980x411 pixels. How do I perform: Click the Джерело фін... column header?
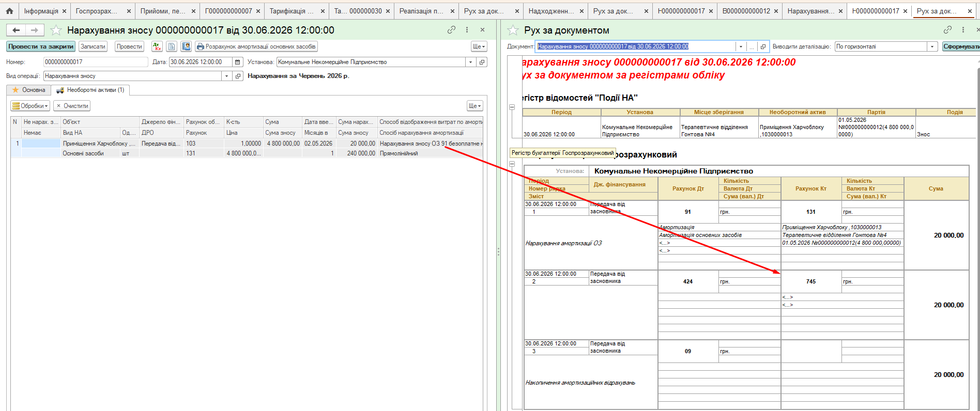click(x=161, y=122)
